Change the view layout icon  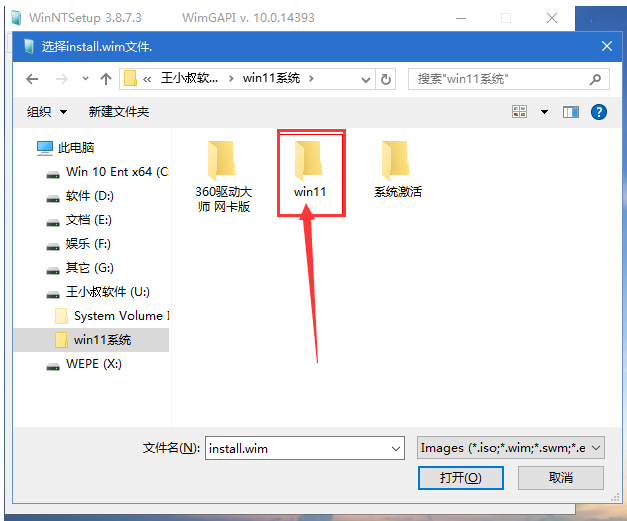519,112
